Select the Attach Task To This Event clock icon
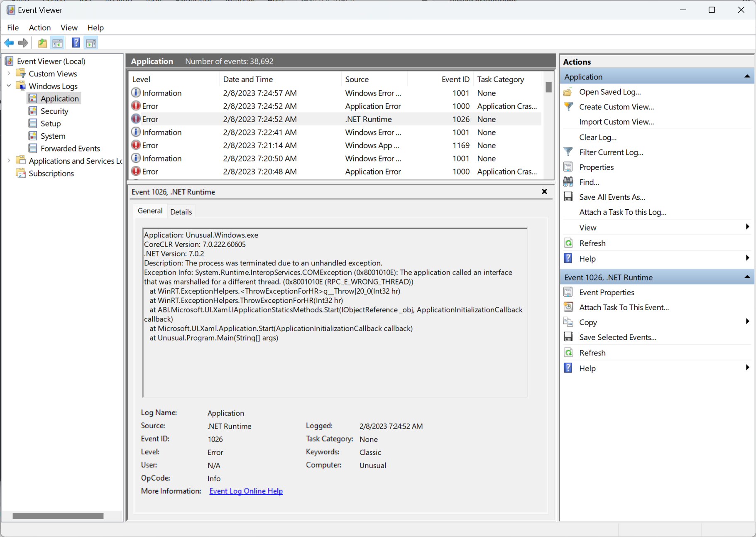Screen dimensions: 756x537 point(568,307)
